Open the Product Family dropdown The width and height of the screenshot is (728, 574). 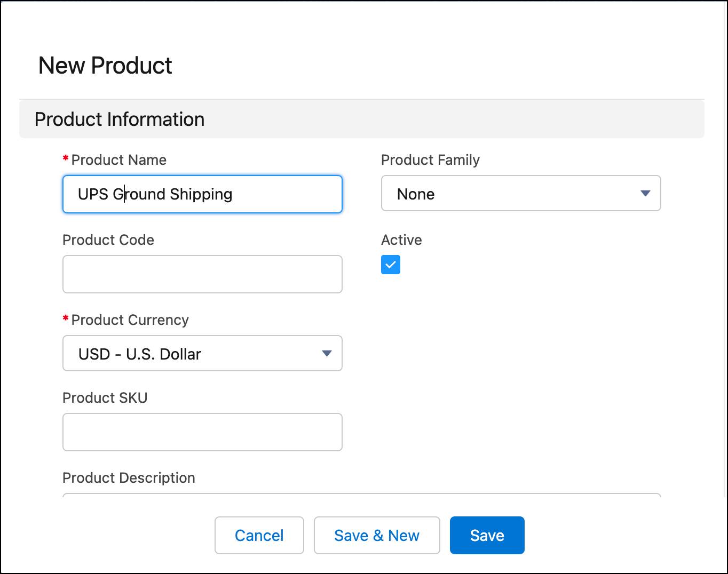pos(521,193)
